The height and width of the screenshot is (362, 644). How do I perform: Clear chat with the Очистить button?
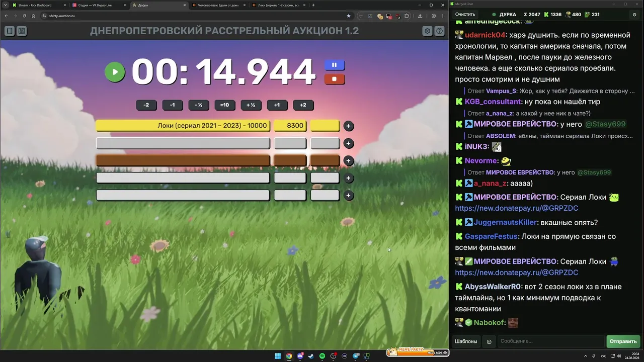coord(465,15)
